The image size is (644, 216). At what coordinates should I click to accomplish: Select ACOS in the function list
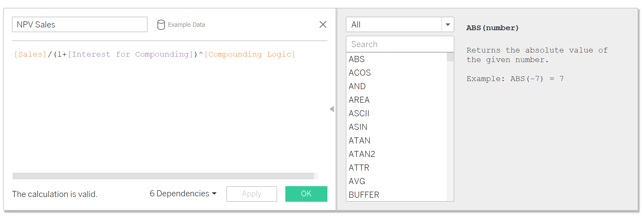click(x=360, y=73)
